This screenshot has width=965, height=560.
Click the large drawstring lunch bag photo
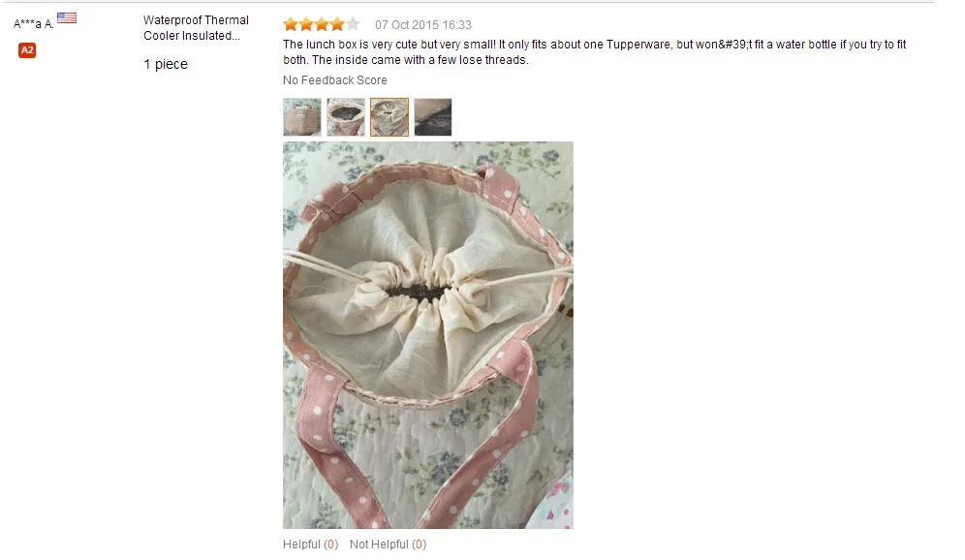(x=427, y=335)
